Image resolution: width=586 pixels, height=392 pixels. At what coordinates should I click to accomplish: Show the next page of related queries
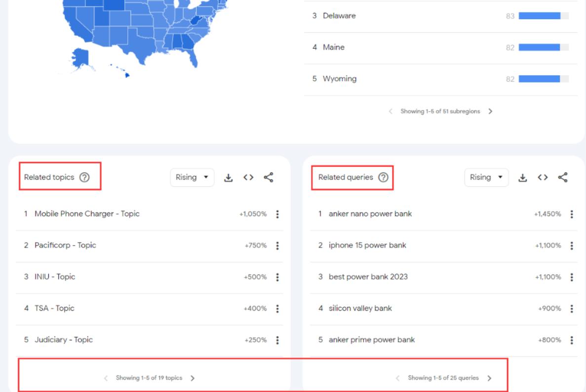(489, 379)
